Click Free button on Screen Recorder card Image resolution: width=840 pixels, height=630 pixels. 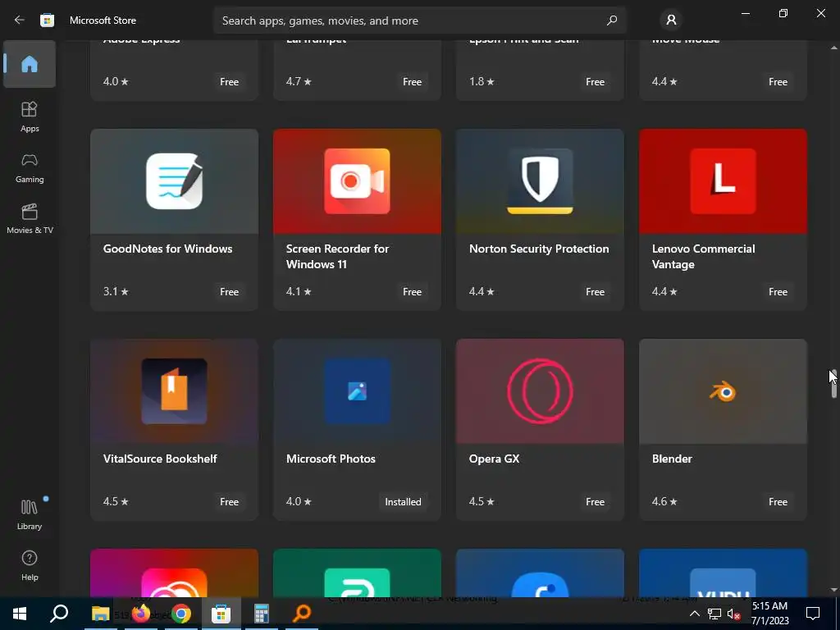[412, 291]
